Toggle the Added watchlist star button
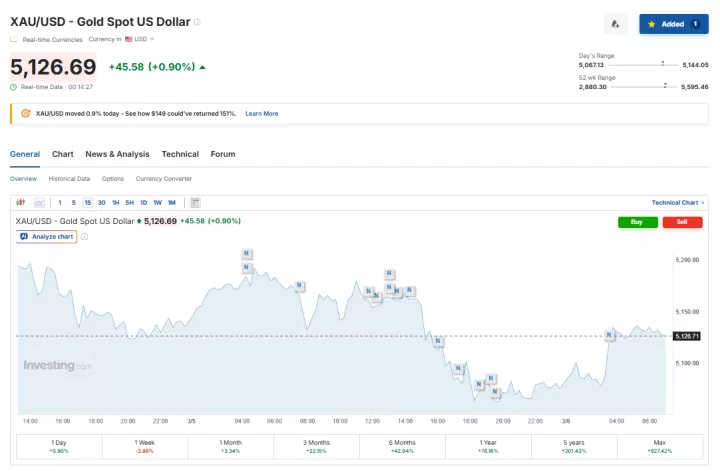720x474 pixels. (x=673, y=23)
